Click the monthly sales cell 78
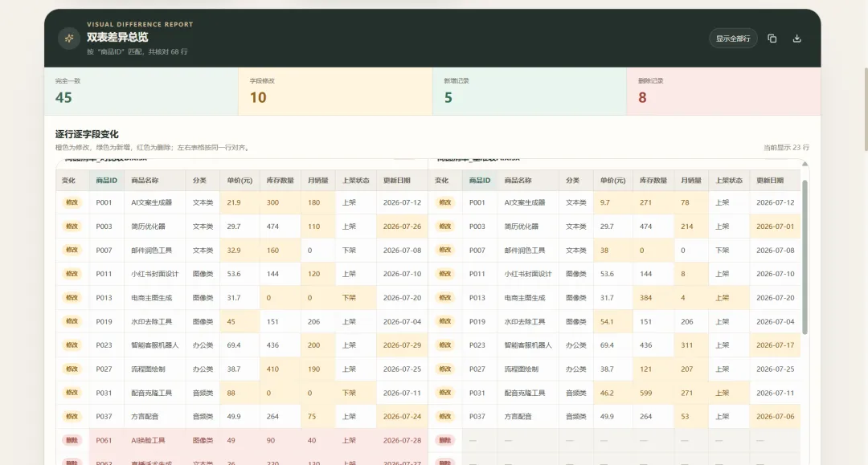Image resolution: width=868 pixels, height=465 pixels. pos(691,202)
